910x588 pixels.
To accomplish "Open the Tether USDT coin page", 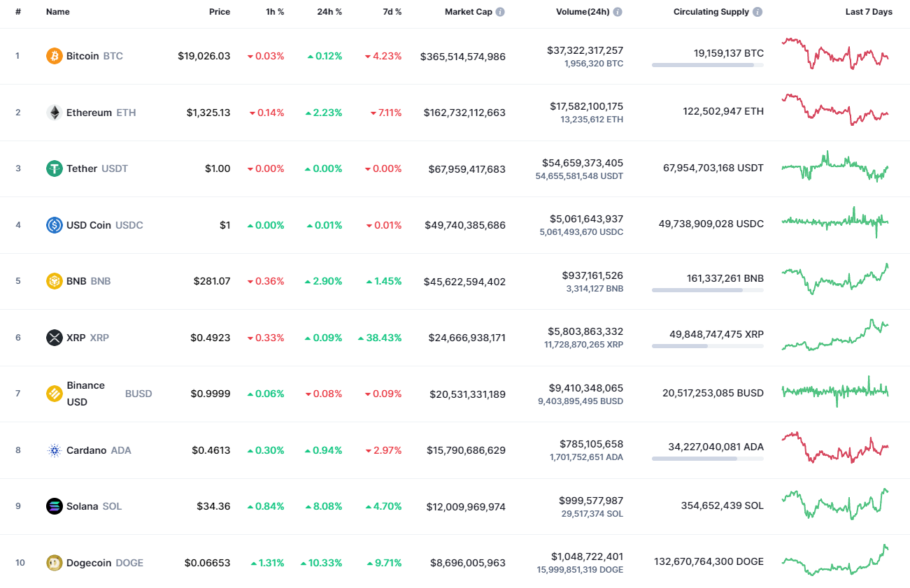I will (x=87, y=168).
